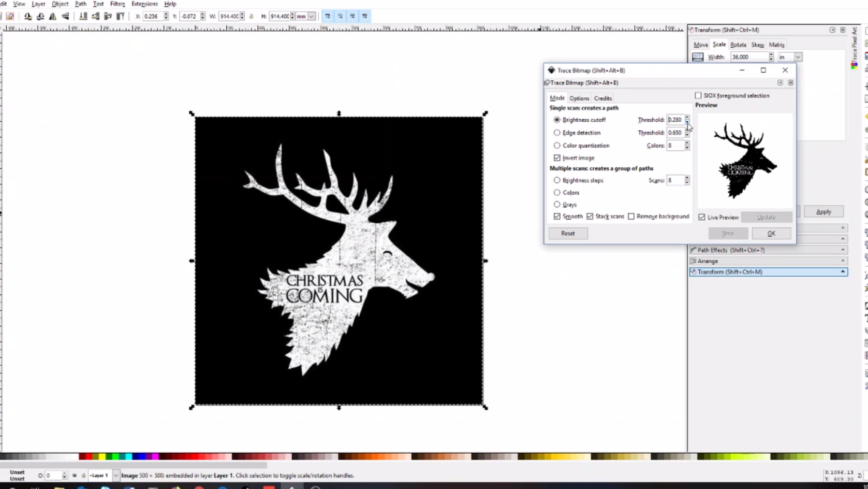
Task: Lower selection to bottom icon
Action: click(83, 16)
